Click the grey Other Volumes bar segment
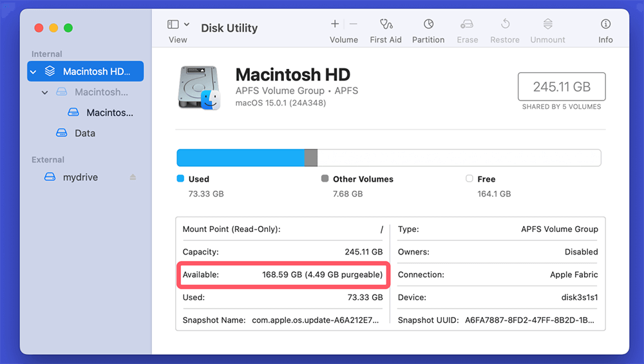Viewport: 644px width, 364px height. 311,158
